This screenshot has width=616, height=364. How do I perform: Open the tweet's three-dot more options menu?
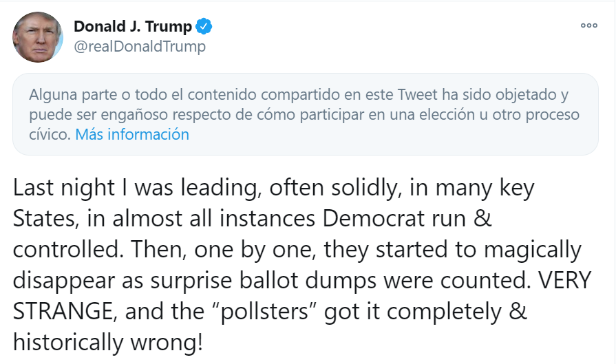click(x=588, y=25)
